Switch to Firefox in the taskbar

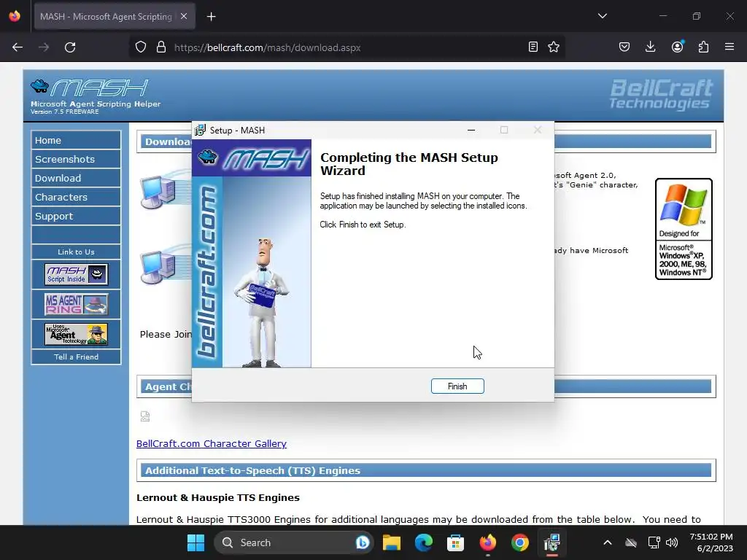tap(488, 542)
